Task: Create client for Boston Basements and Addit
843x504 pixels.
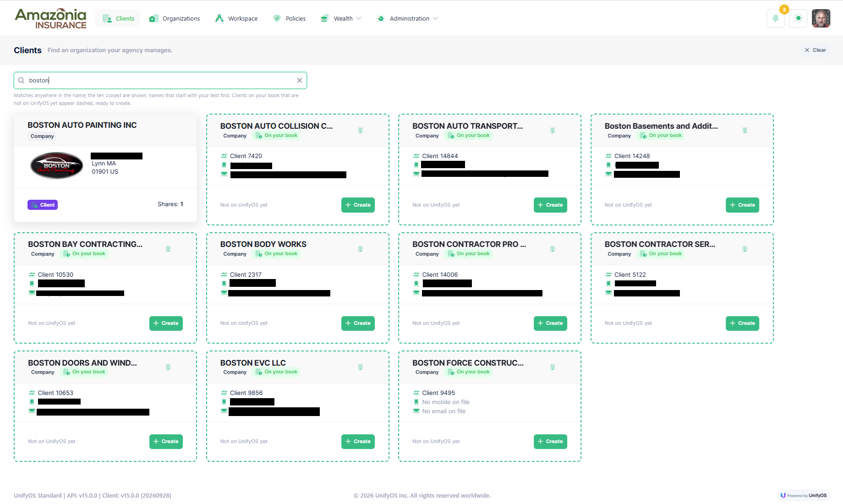Action: click(x=742, y=205)
